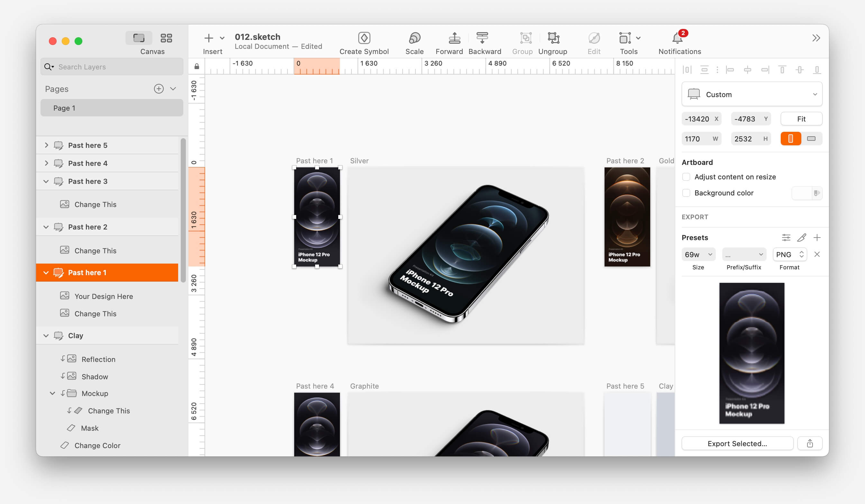865x504 pixels.
Task: Click the Insert plus icon
Action: coord(209,38)
